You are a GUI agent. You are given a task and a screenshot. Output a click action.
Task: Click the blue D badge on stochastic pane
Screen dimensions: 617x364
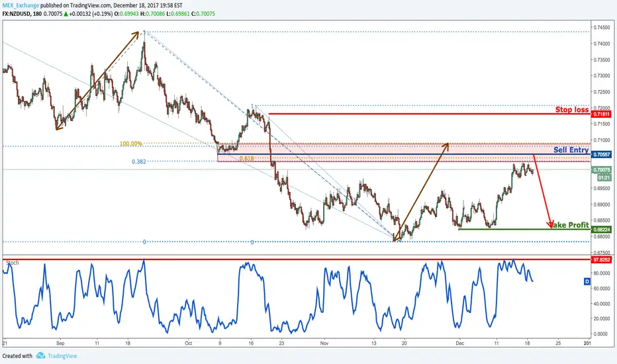(587, 281)
